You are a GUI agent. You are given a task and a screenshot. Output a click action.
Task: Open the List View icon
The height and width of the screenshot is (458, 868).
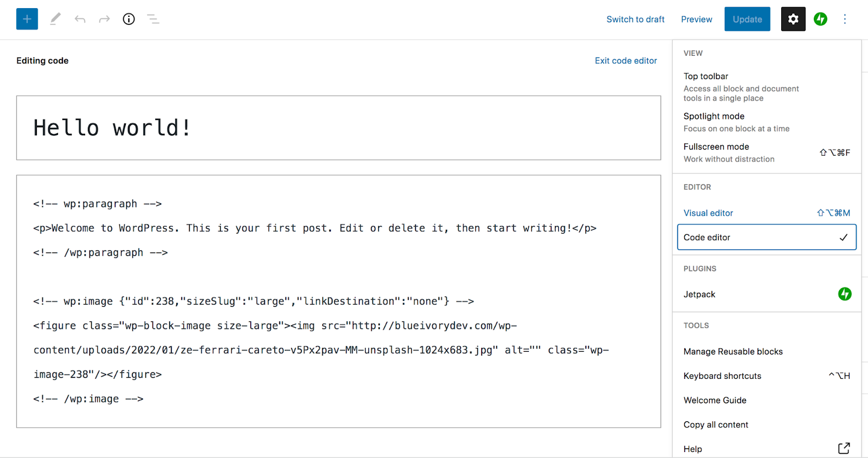pos(153,19)
